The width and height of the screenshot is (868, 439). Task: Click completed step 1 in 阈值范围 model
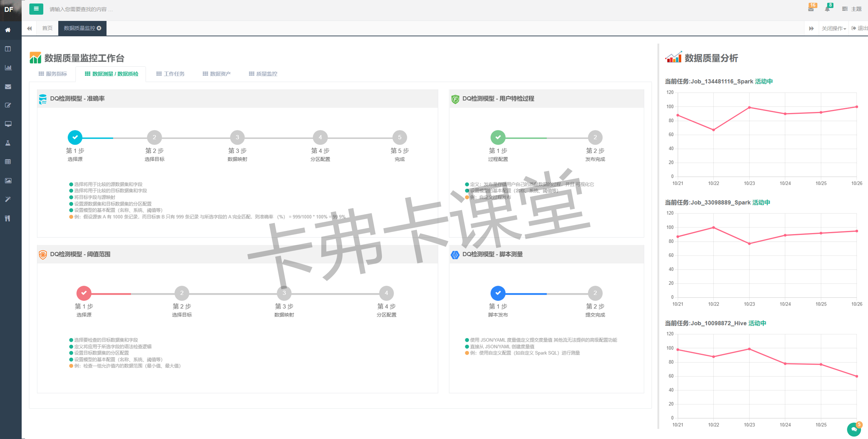(x=84, y=293)
